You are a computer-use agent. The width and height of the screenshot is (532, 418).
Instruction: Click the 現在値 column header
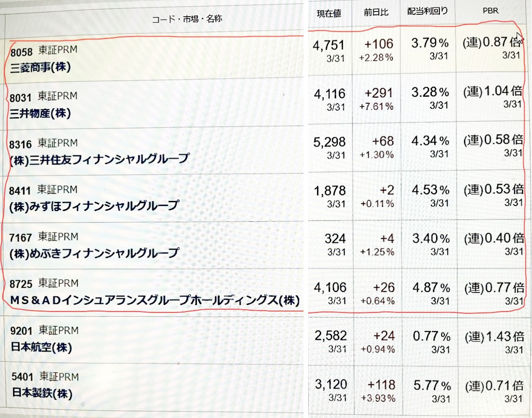[x=329, y=13]
